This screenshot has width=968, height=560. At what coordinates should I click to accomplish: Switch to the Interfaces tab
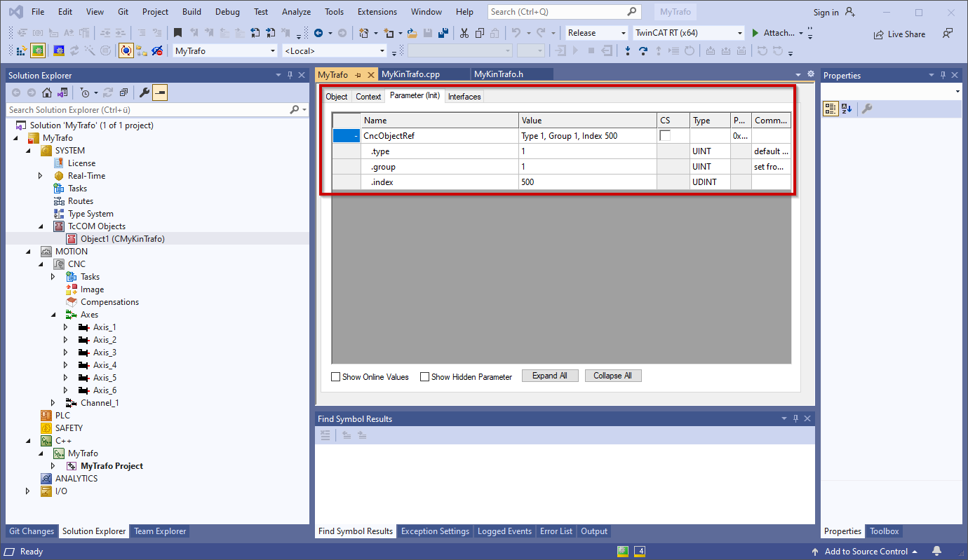tap(464, 97)
